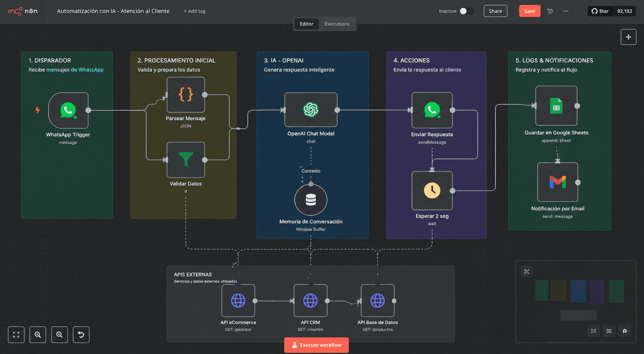Click the zoom out magnifier button
Image resolution: width=644 pixels, height=354 pixels.
[59, 335]
